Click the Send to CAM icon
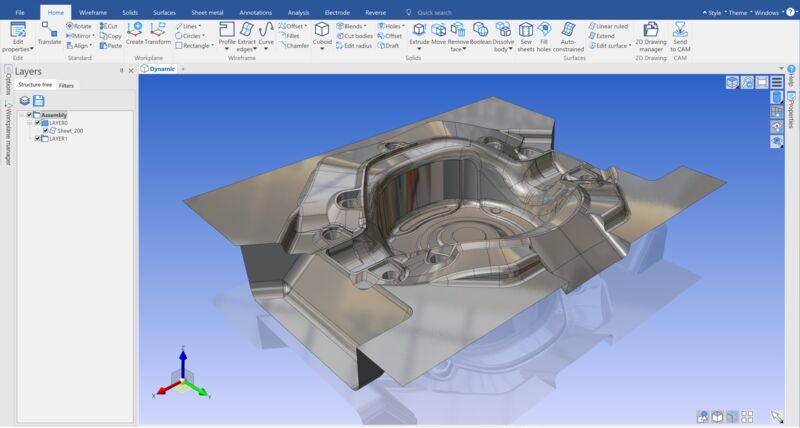The image size is (800, 428). [680, 30]
